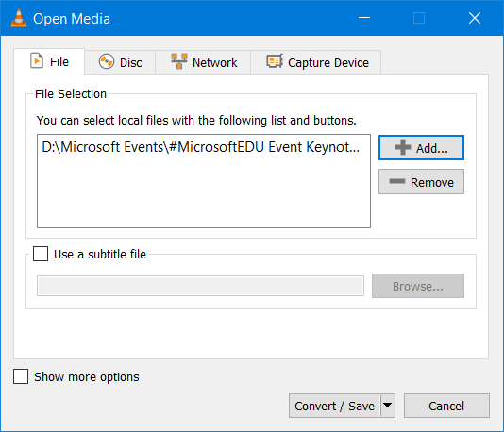Click the Network tab network icon
Viewport: 504px width, 432px height.
coord(179,61)
